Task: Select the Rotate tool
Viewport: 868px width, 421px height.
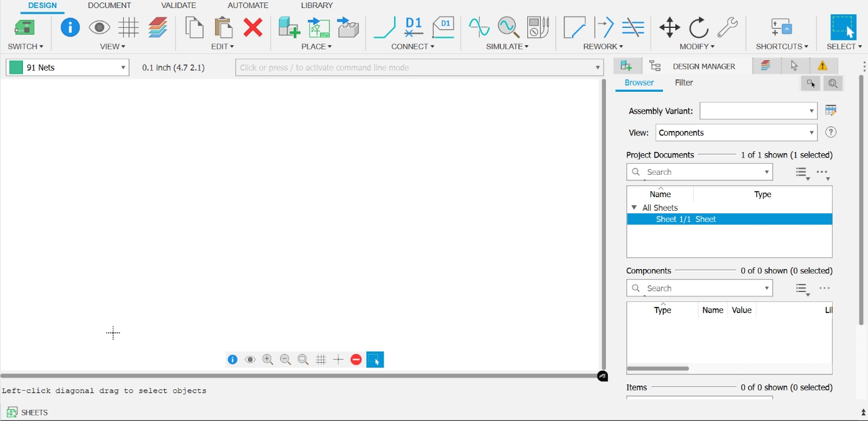Action: point(698,27)
